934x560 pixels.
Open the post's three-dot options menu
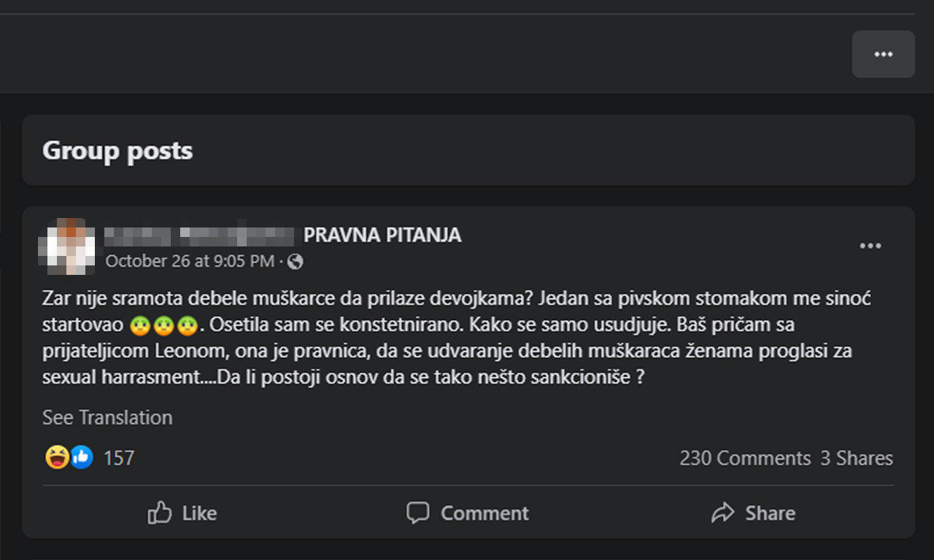click(870, 246)
